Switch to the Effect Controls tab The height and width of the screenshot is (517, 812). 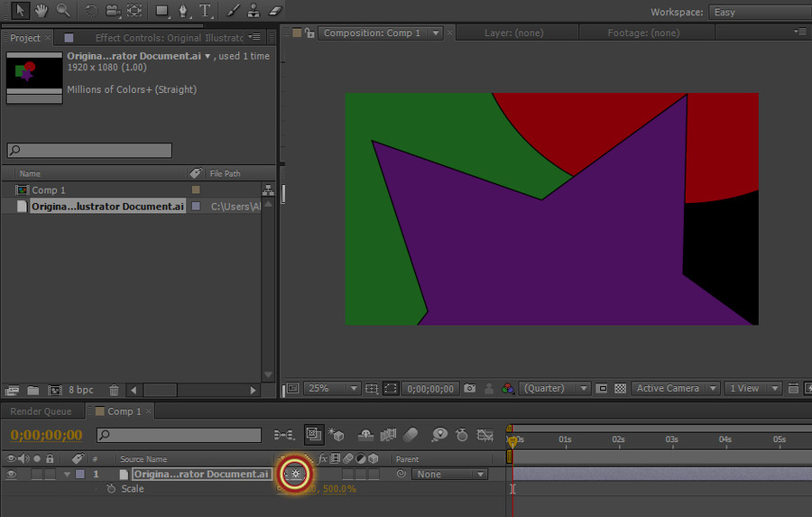(169, 38)
